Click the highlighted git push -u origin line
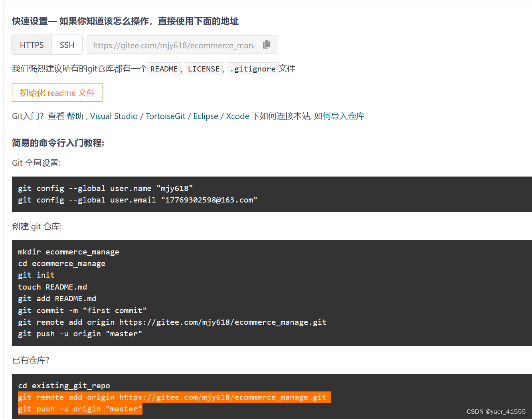This screenshot has height=419, width=532. tap(80, 409)
